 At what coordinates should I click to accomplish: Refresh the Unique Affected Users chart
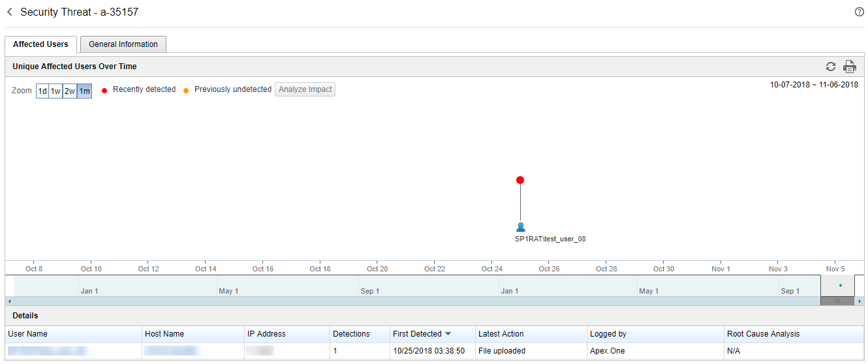point(830,67)
